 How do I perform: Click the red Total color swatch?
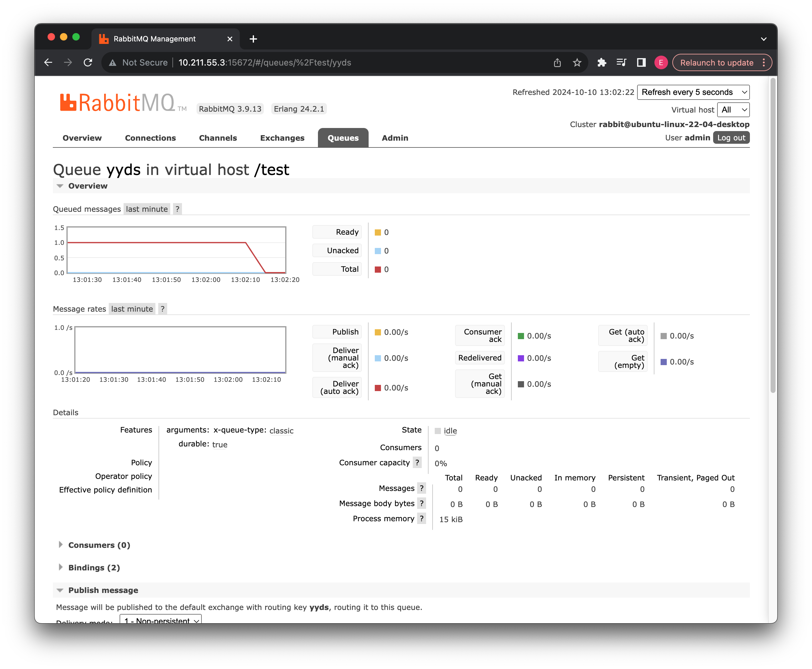378,269
